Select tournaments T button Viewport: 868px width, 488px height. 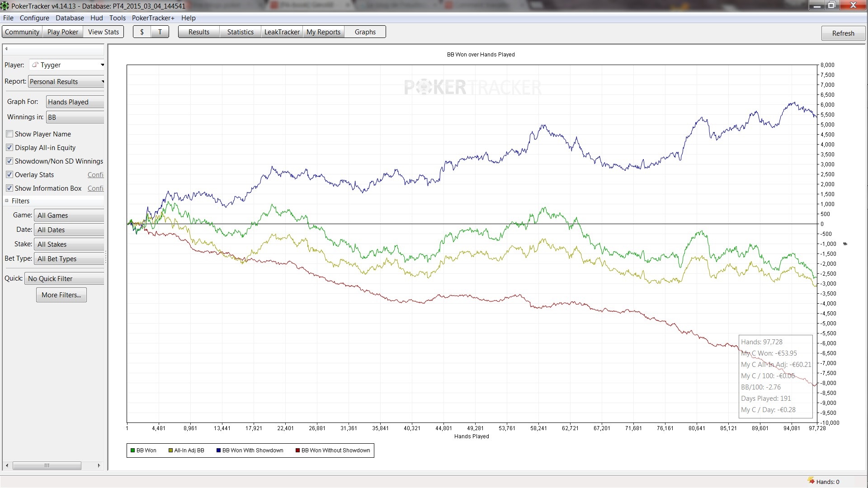[160, 32]
